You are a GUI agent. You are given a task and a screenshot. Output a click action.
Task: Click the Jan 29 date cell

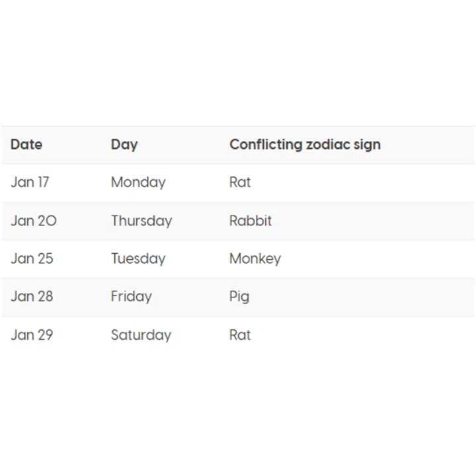[32, 335]
